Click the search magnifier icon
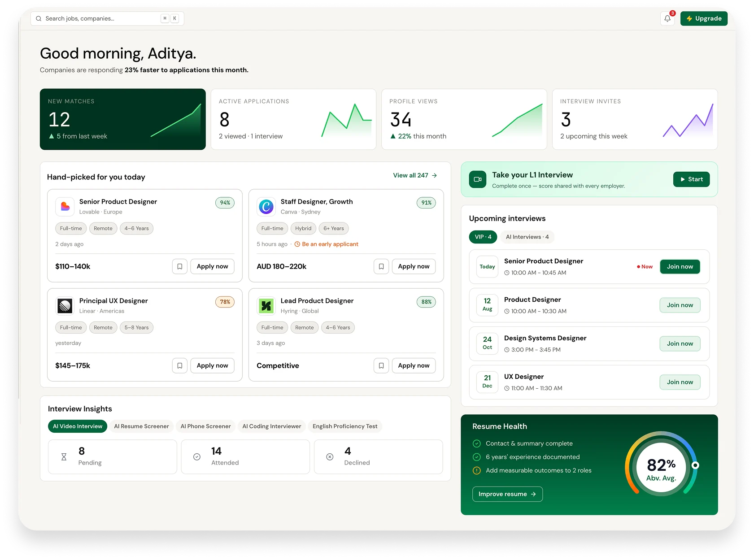754x560 pixels. coord(39,18)
